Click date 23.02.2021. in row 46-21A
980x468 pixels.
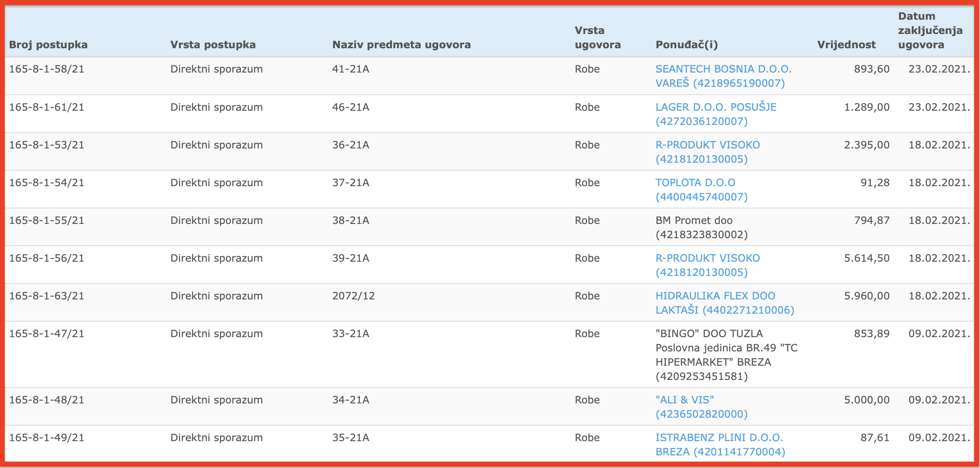pos(939,107)
